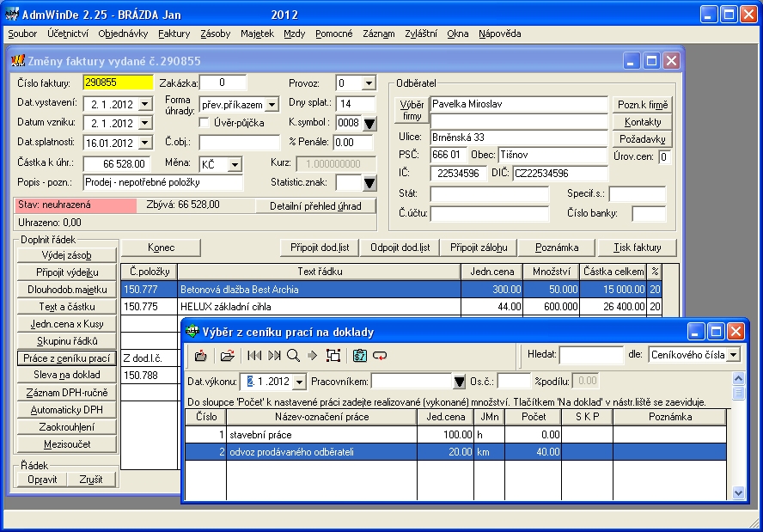
Task: Expand the Provoz dropdown
Action: pyautogui.click(x=369, y=83)
